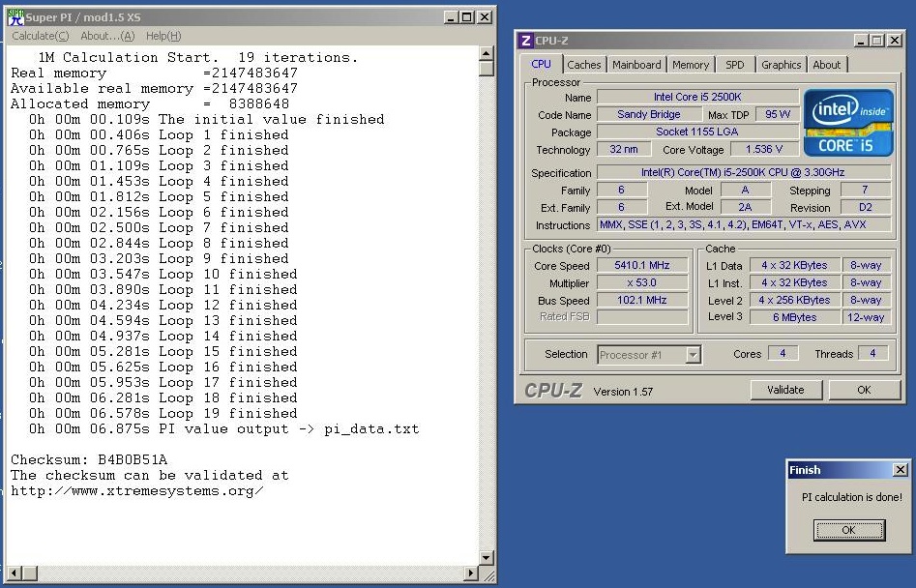
Task: Switch to the Memory tab
Action: pos(691,65)
